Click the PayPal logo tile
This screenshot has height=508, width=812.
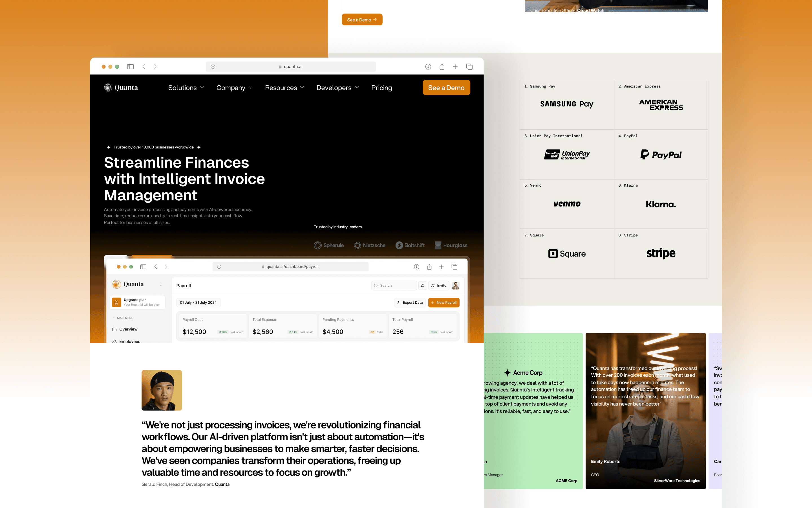coord(661,154)
